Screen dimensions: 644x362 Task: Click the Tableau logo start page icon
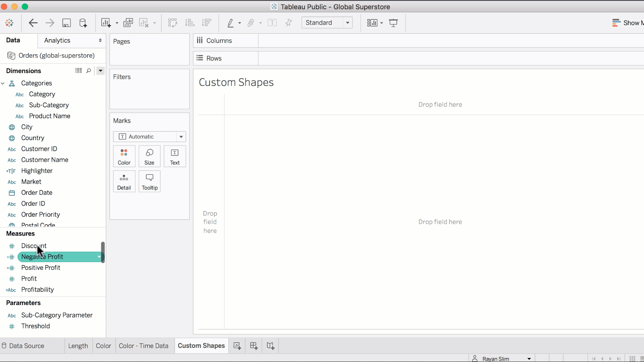(x=9, y=23)
